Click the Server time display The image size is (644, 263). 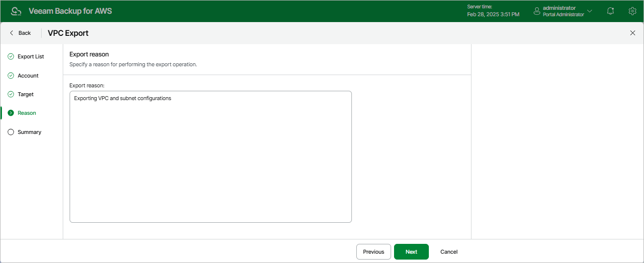pos(493,11)
